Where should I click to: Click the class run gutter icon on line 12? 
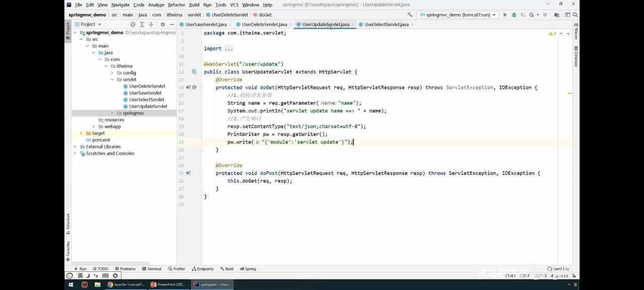pos(194,72)
